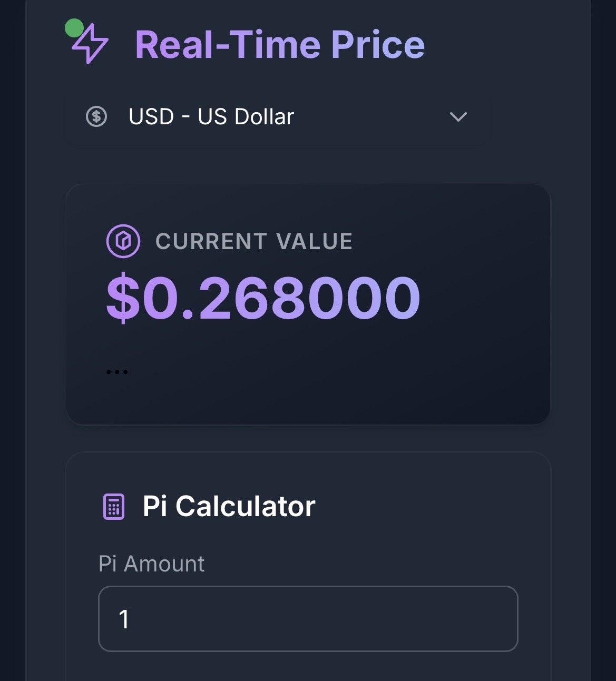Open the USD - US Dollar selector
This screenshot has height=681, width=616.
click(x=277, y=117)
